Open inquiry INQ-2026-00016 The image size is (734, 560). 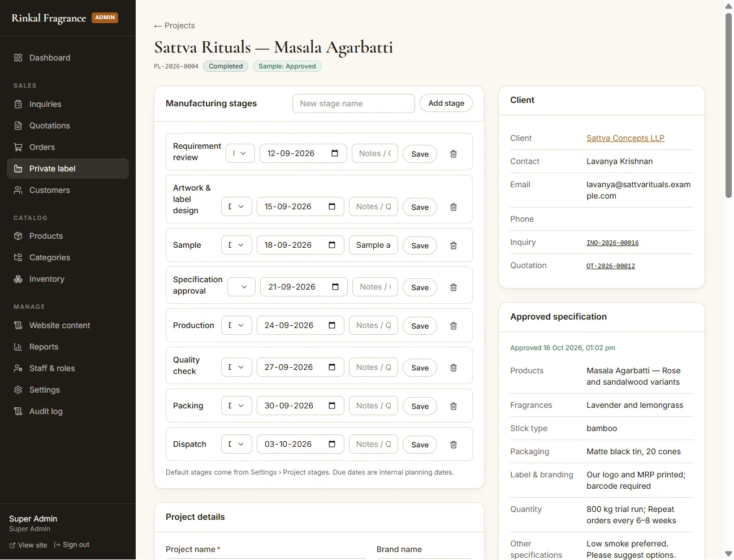612,243
